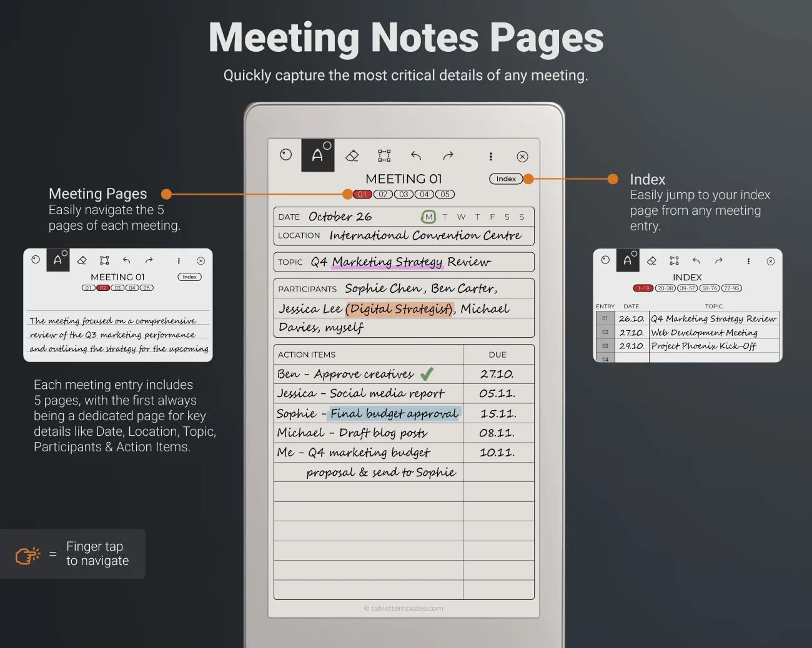
Task: Click the redo arrow on the main tablet
Action: (x=448, y=156)
